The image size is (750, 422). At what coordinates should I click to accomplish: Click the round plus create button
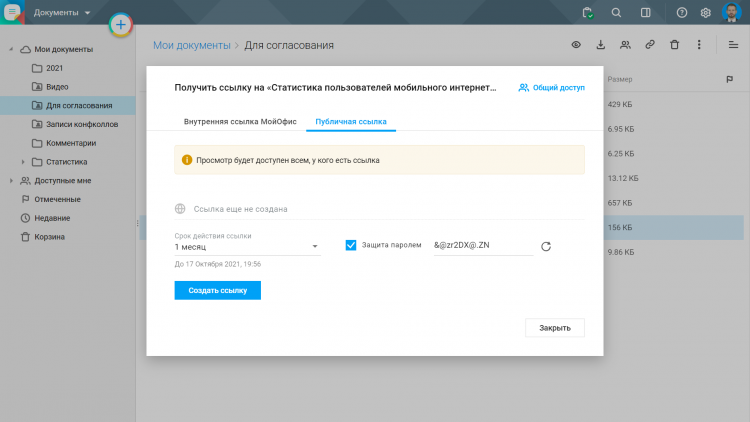coord(120,24)
